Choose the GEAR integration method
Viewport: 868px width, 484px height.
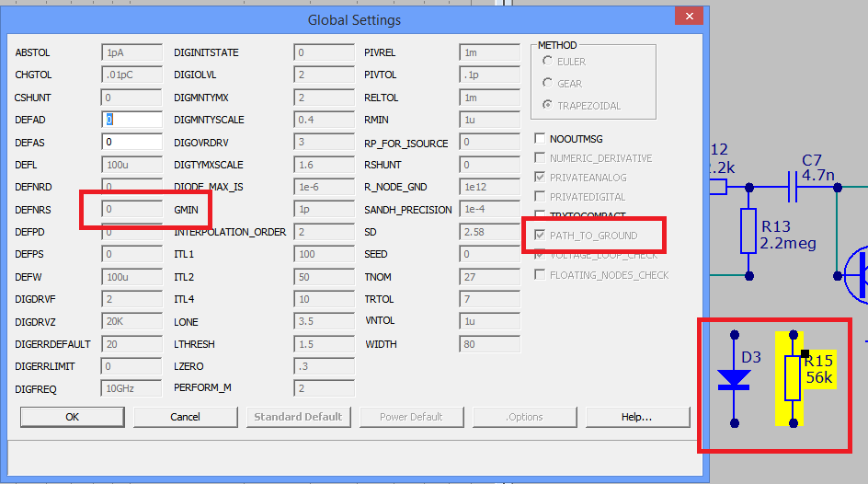(x=548, y=84)
